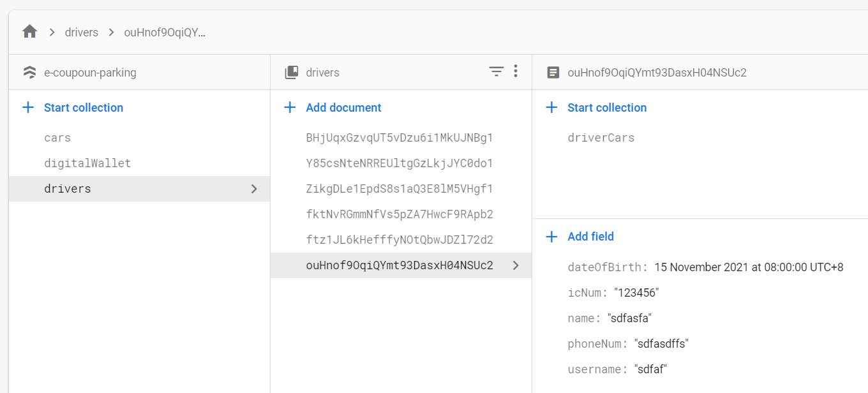The width and height of the screenshot is (868, 393).
Task: Click the drivers collection header title
Action: [x=323, y=73]
